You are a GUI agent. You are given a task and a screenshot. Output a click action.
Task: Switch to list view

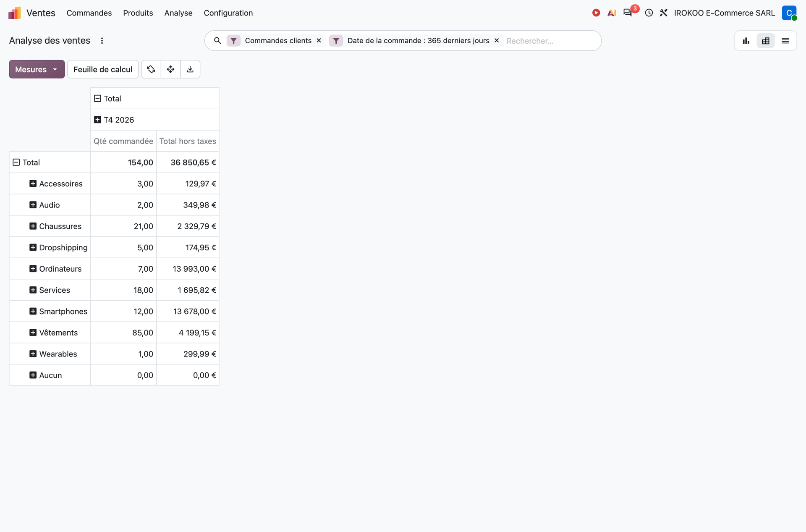(x=785, y=41)
